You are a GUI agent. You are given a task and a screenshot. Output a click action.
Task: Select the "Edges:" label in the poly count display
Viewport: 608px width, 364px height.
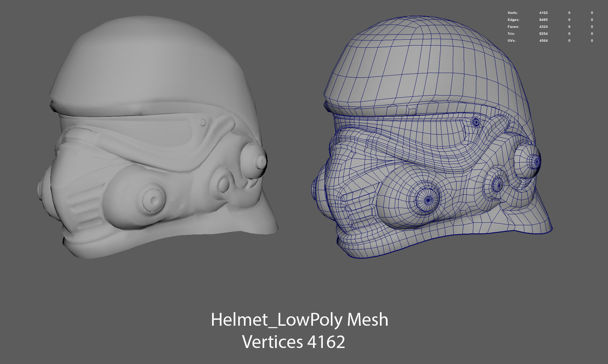coord(513,20)
